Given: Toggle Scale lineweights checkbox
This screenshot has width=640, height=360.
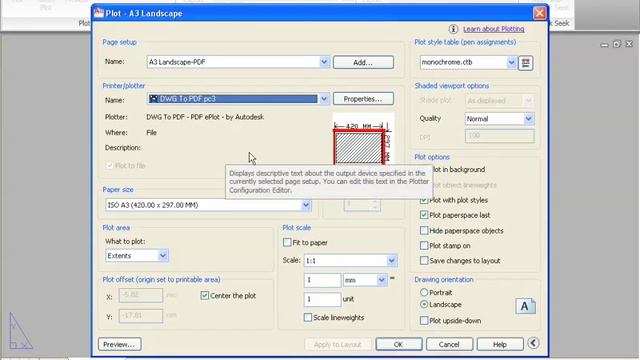Looking at the screenshot, I should pos(308,317).
